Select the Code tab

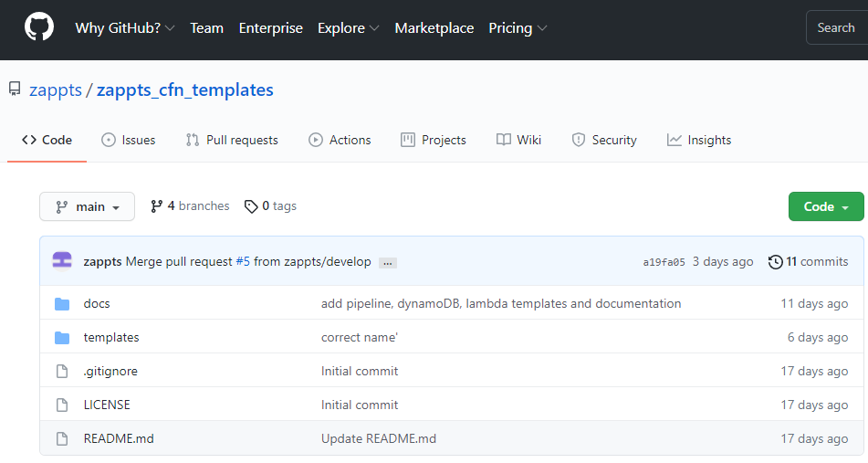pos(47,140)
